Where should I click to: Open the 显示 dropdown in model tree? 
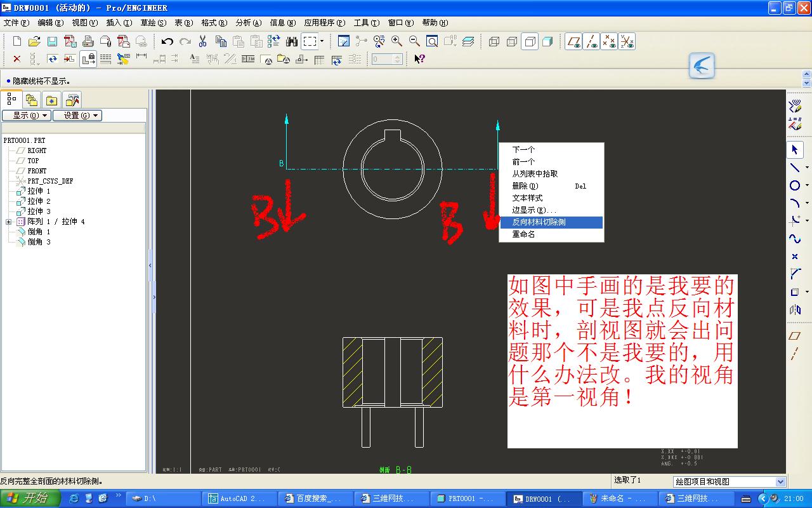[26, 116]
